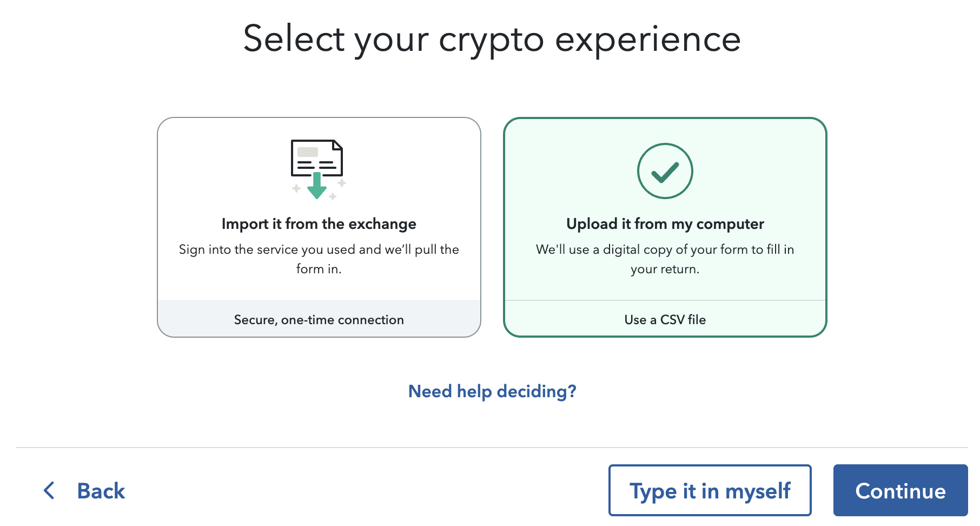
Task: Click the download arrow on the exchange card
Action: click(318, 187)
